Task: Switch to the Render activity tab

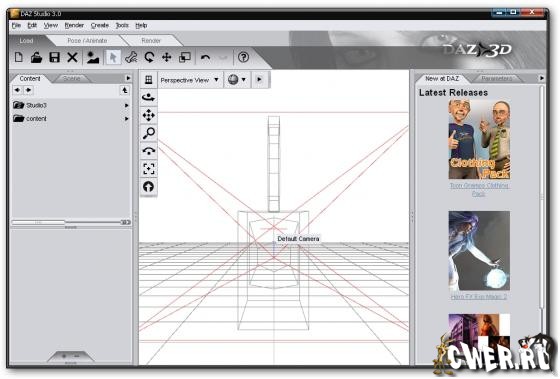Action: [x=151, y=41]
